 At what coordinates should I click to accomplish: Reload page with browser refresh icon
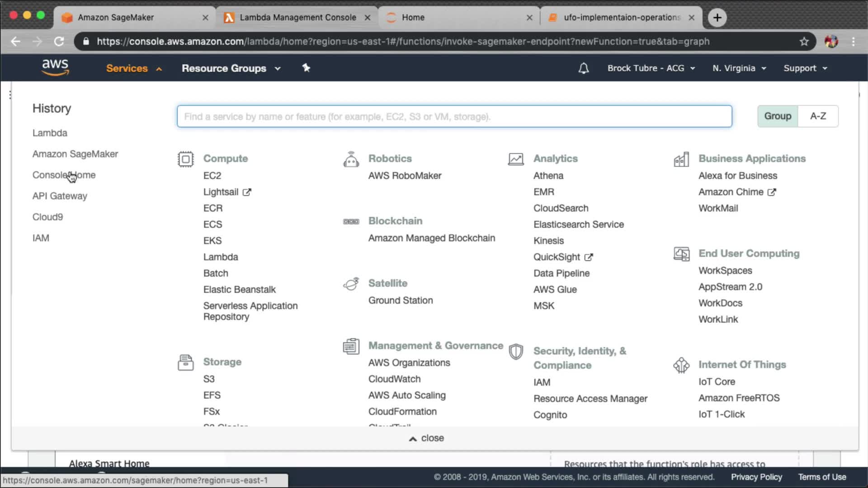[x=59, y=42]
